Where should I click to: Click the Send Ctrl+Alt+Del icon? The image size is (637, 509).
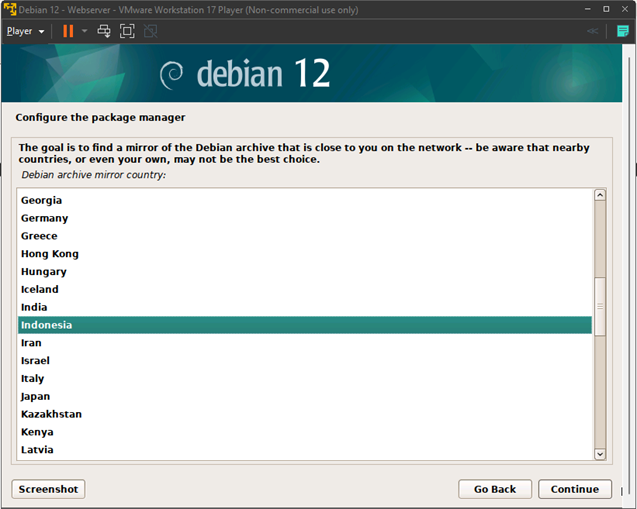[104, 31]
